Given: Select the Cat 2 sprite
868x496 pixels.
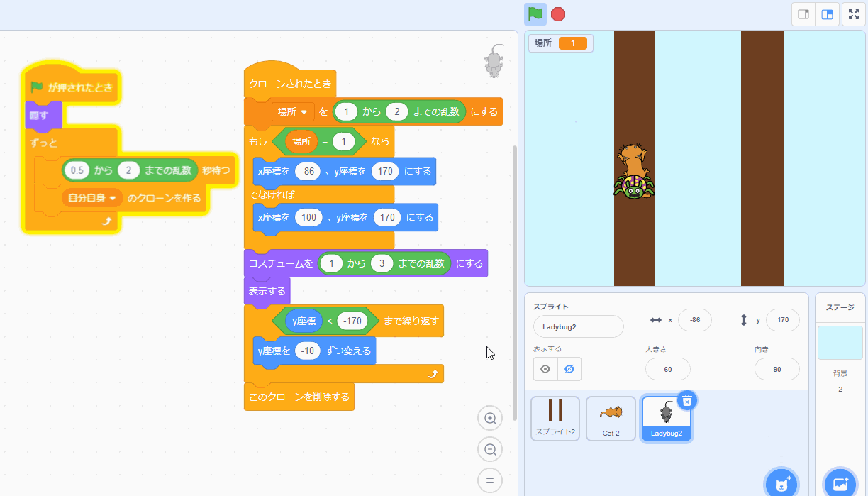Looking at the screenshot, I should tap(611, 418).
